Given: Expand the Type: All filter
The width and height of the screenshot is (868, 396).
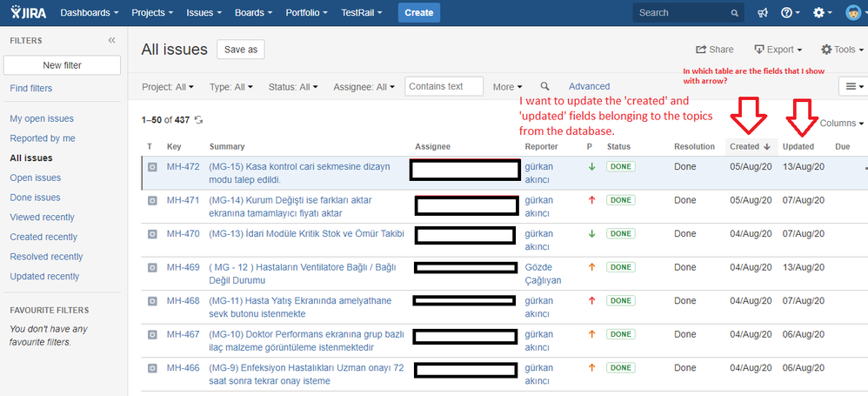Looking at the screenshot, I should pos(230,87).
